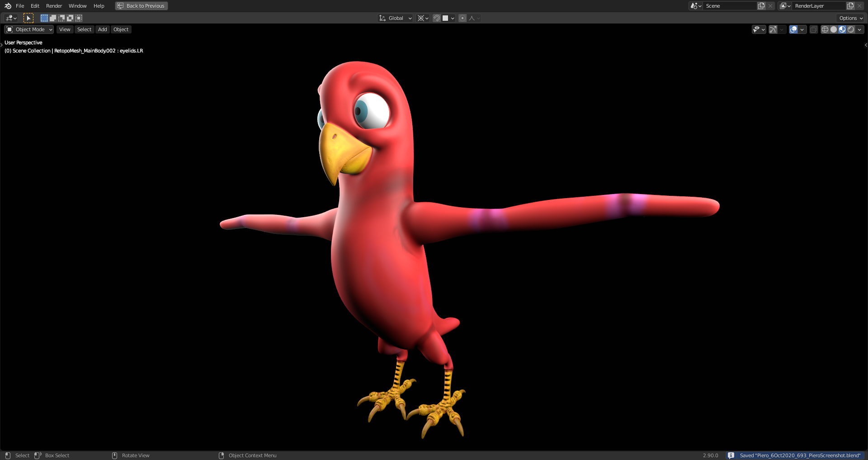Open the Transform Orientation Global dropdown
Screen dimensions: 868x460
pyautogui.click(x=395, y=18)
